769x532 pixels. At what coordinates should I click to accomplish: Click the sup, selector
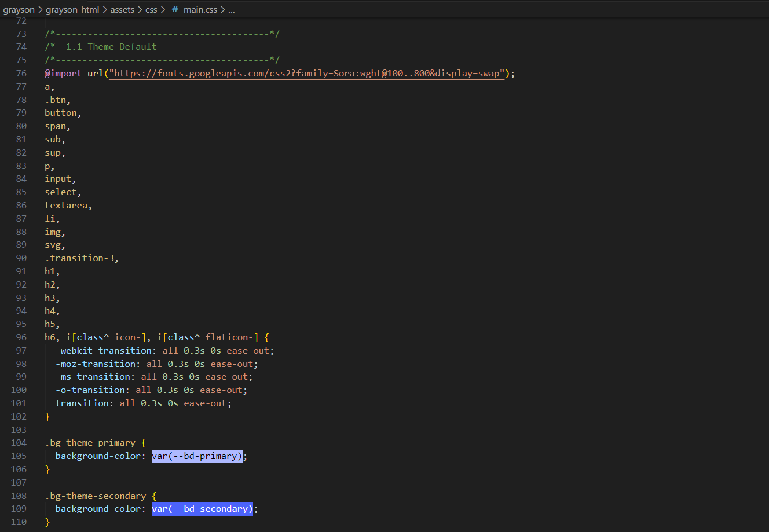click(x=55, y=153)
